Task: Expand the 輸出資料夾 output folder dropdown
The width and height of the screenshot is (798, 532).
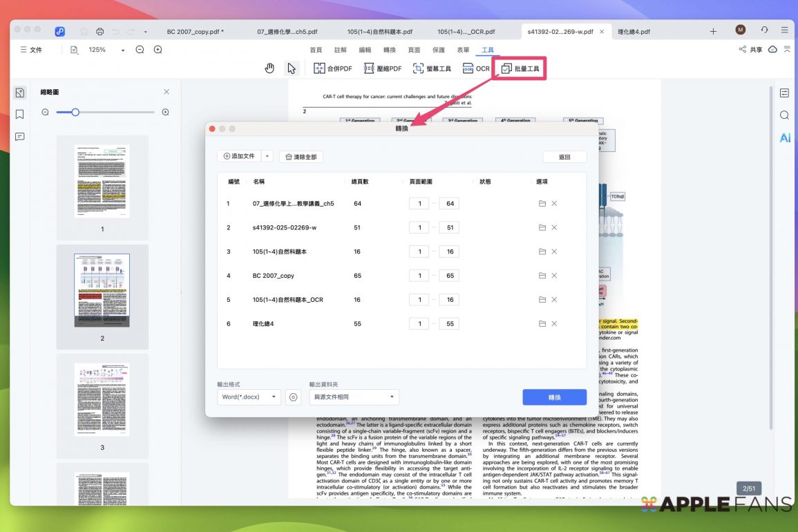Action: point(354,397)
